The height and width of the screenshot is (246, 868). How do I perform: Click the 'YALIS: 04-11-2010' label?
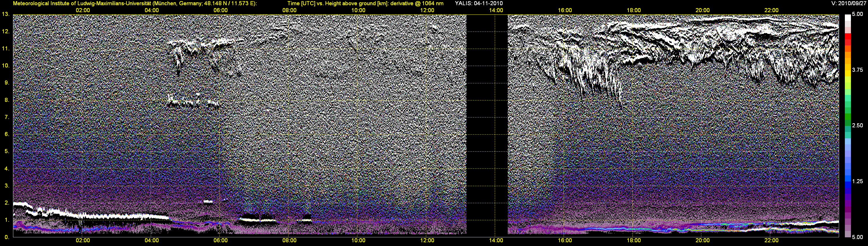pos(479,3)
